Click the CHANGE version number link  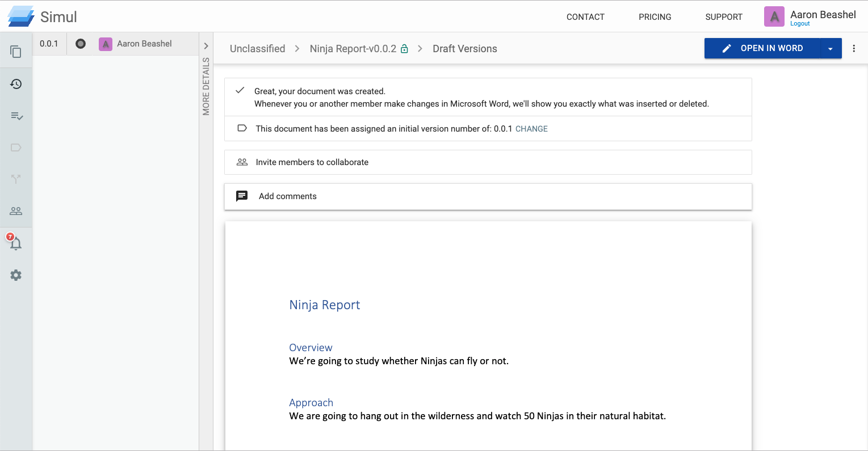(x=531, y=129)
